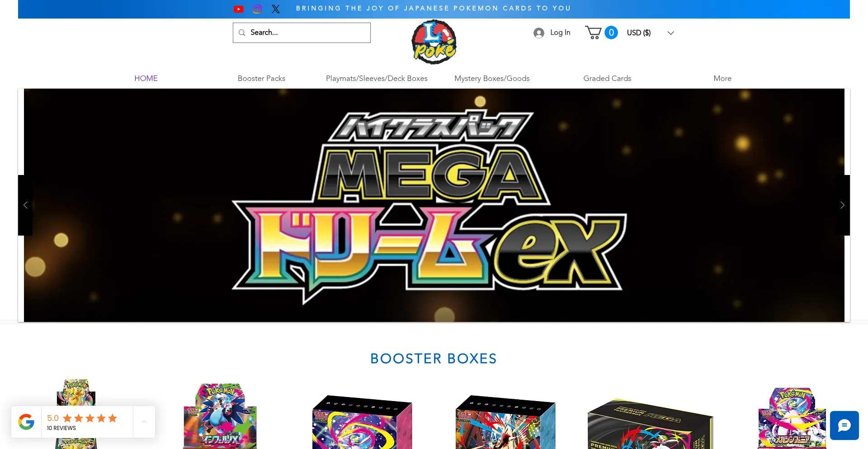Show previous slide with left arrow

pyautogui.click(x=25, y=205)
